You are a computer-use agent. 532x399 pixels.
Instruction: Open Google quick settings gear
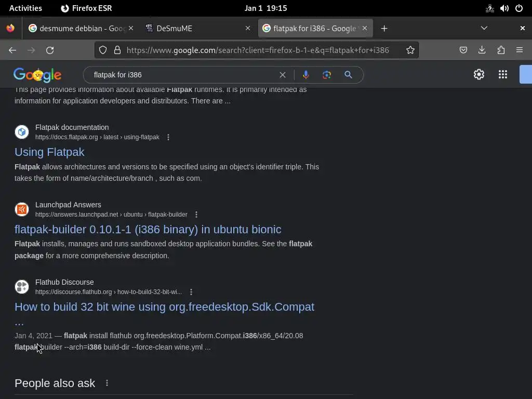[x=478, y=74]
